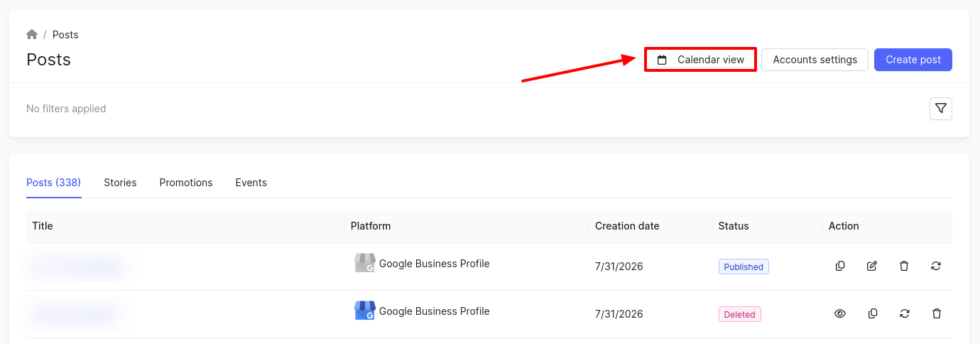This screenshot has height=344, width=980.
Task: Click the Create post button
Action: 913,60
